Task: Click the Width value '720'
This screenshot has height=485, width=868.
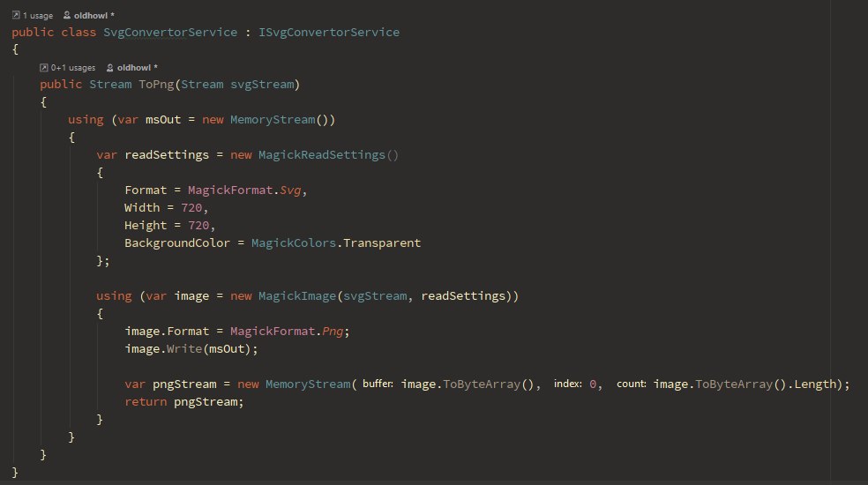Action: coord(191,208)
